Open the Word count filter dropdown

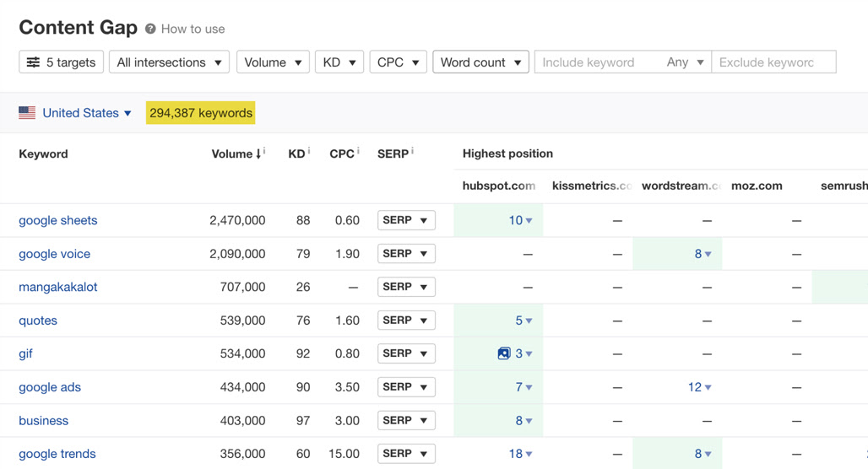[x=480, y=62]
